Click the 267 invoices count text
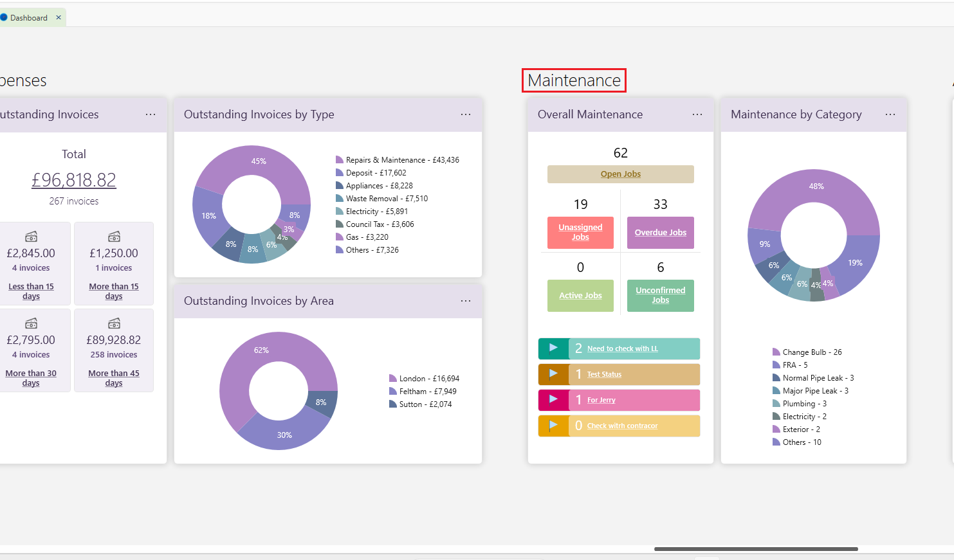 point(74,201)
